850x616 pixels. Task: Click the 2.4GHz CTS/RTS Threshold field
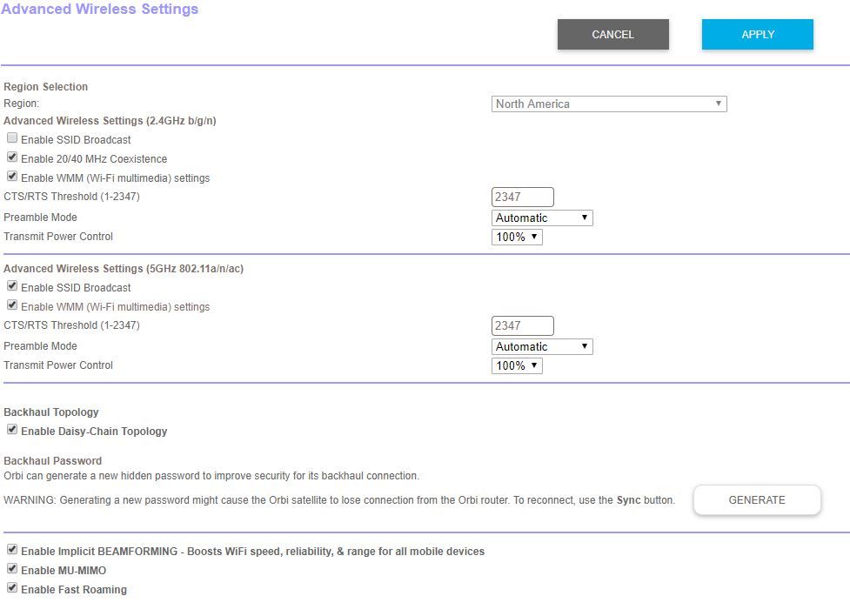(x=522, y=198)
